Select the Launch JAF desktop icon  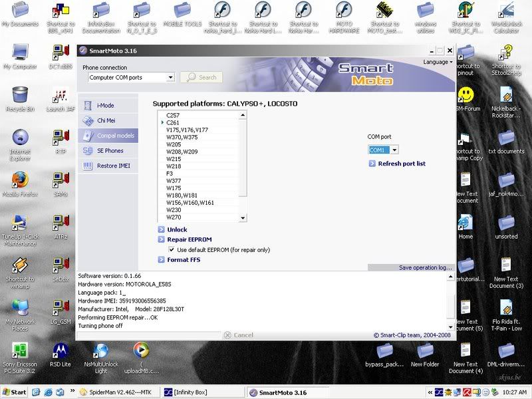click(x=61, y=99)
